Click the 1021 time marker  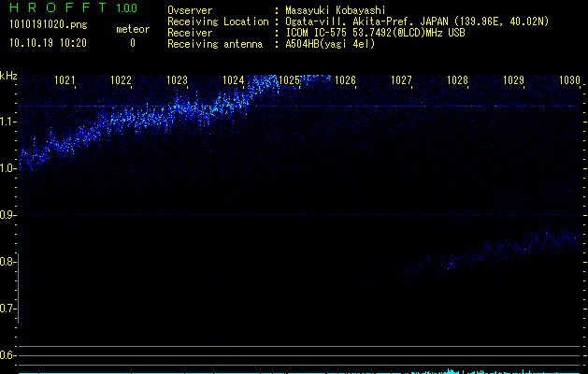[65, 79]
